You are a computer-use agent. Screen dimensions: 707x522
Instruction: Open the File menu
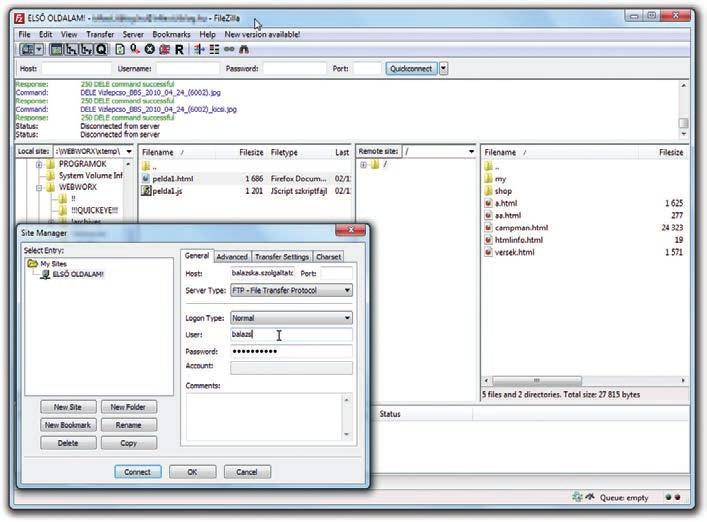coord(24,34)
